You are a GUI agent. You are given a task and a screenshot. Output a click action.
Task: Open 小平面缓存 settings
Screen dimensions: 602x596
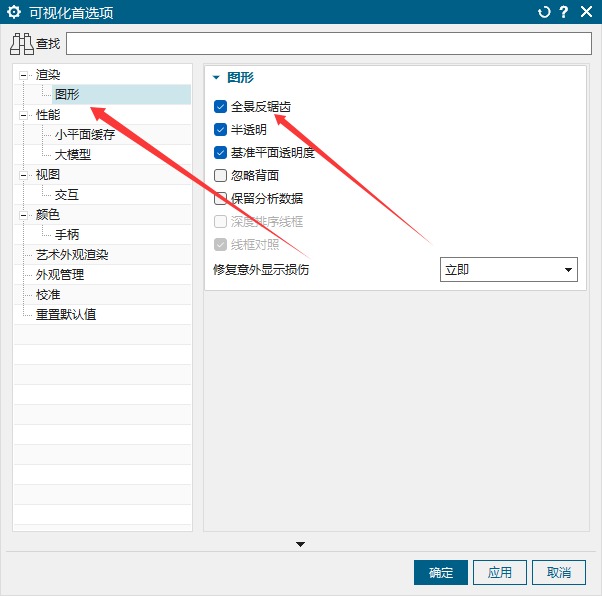85,134
